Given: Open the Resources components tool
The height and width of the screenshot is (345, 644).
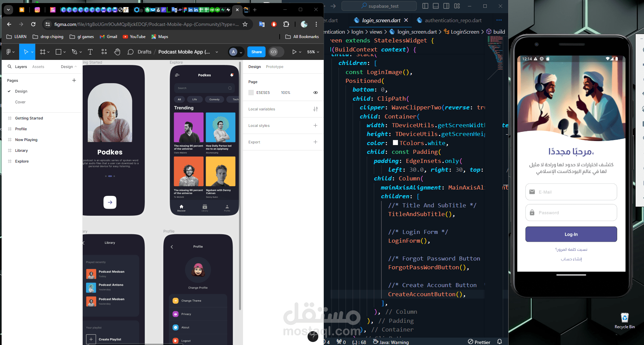Looking at the screenshot, I should pyautogui.click(x=104, y=52).
